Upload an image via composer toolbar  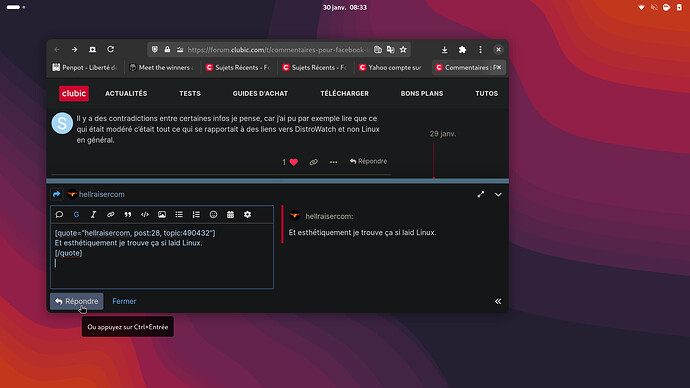pyautogui.click(x=162, y=215)
